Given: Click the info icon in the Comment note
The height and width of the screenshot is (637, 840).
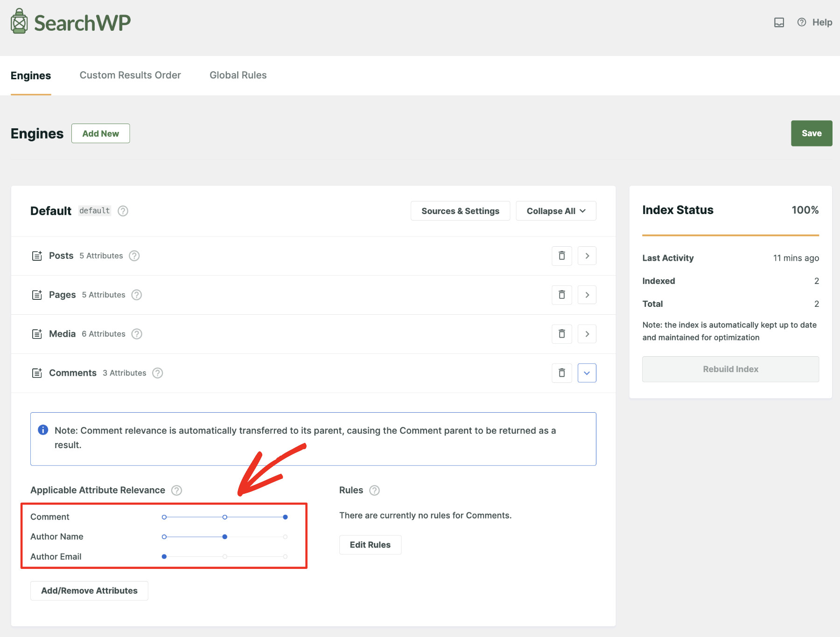Looking at the screenshot, I should click(x=43, y=430).
